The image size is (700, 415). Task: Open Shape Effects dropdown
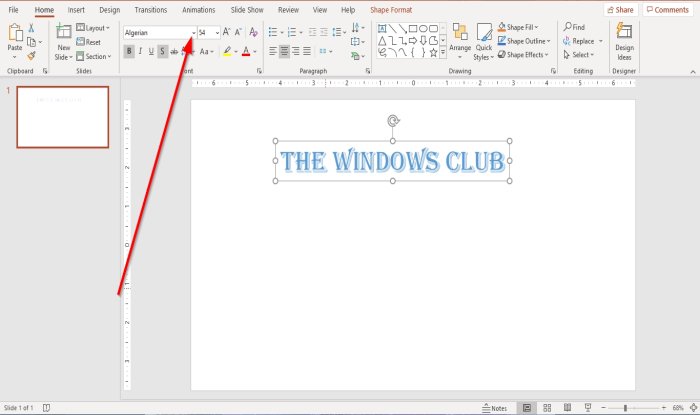pos(523,55)
